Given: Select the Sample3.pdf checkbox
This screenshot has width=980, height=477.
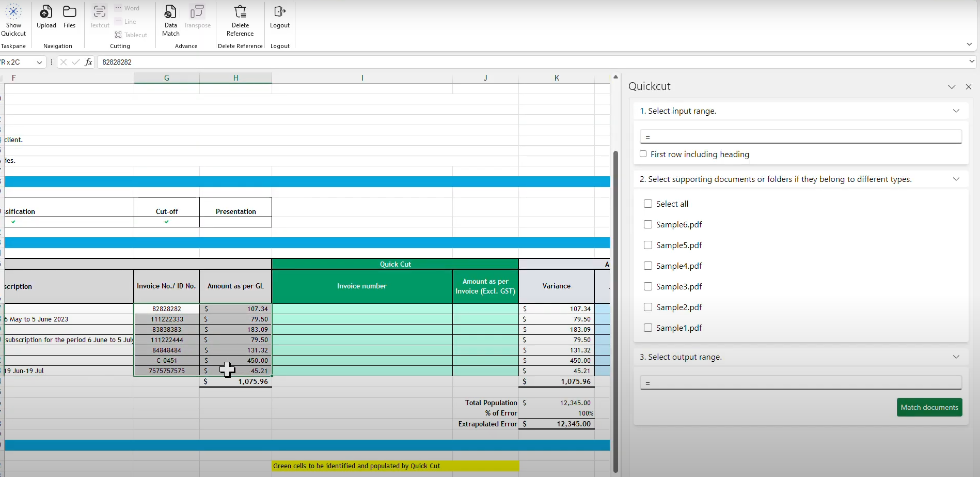Looking at the screenshot, I should (x=648, y=286).
